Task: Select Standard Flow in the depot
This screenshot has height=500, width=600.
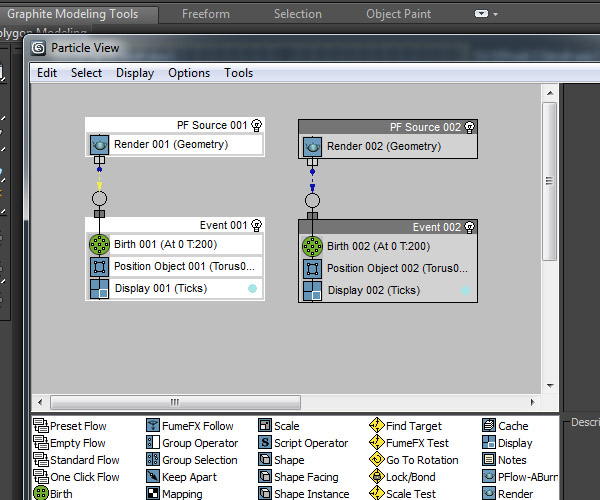Action: [77, 460]
